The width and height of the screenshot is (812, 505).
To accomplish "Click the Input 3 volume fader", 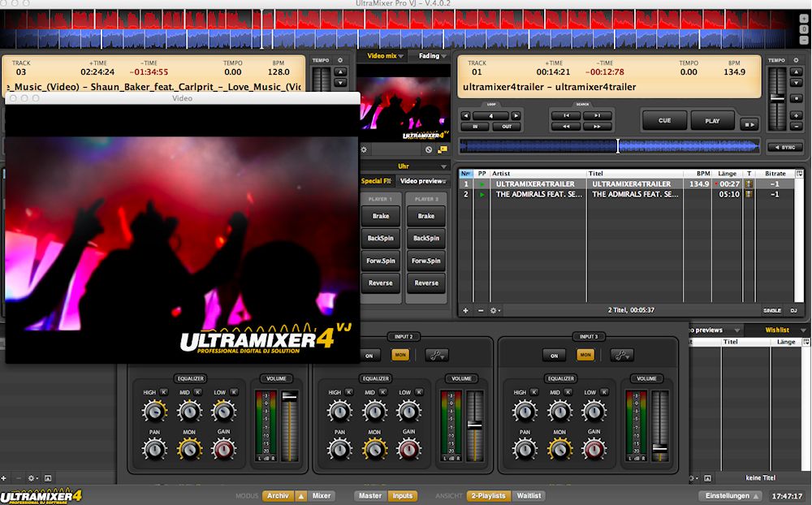I will (x=659, y=447).
